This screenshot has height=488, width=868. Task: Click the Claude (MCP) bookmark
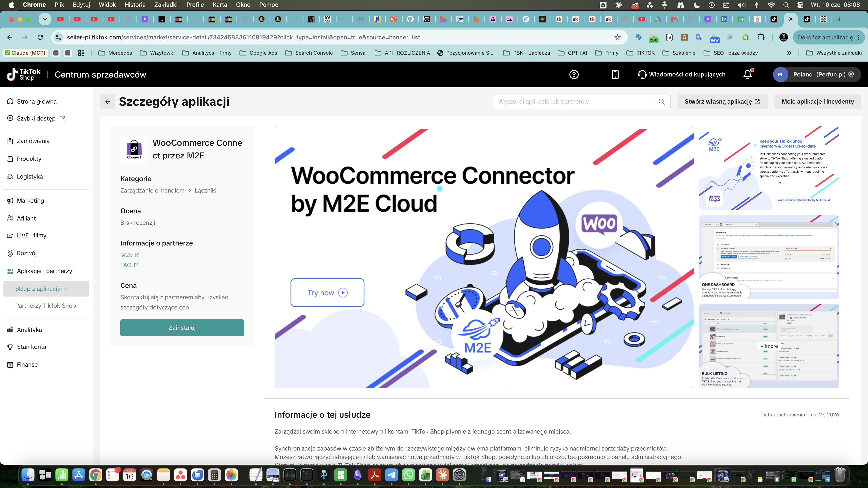(x=26, y=53)
